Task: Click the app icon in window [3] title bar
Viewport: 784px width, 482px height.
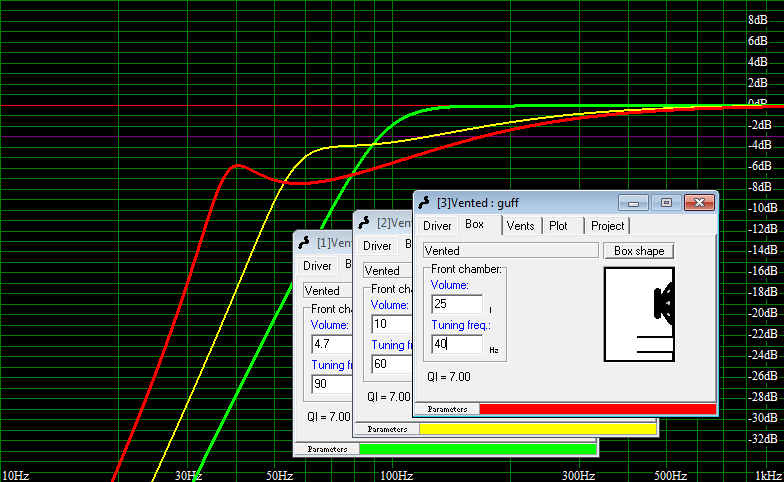Action: [424, 202]
